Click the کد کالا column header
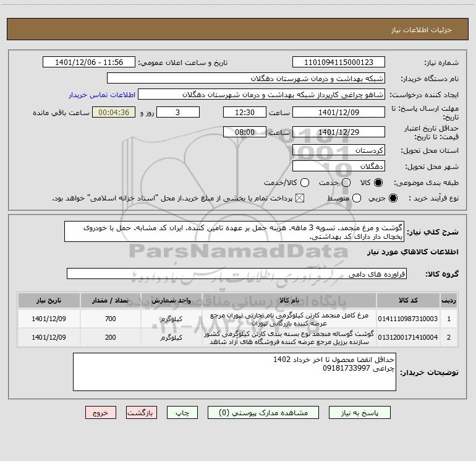The width and height of the screenshot is (476, 461). 408,301
